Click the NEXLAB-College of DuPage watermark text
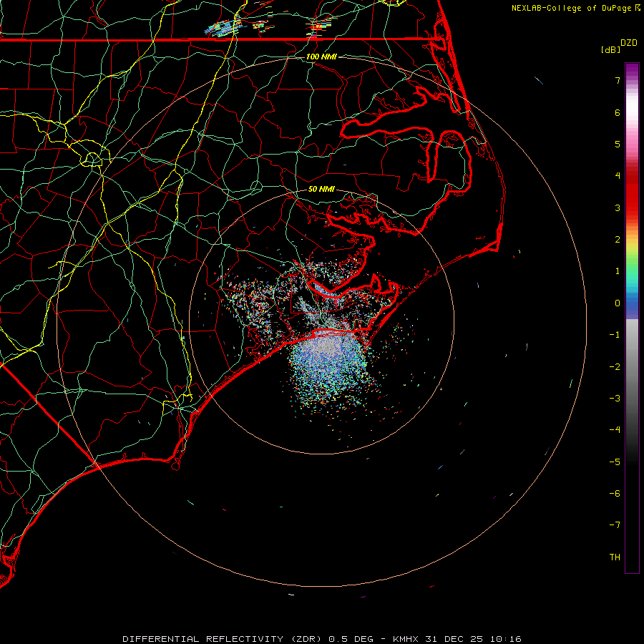 pyautogui.click(x=575, y=8)
